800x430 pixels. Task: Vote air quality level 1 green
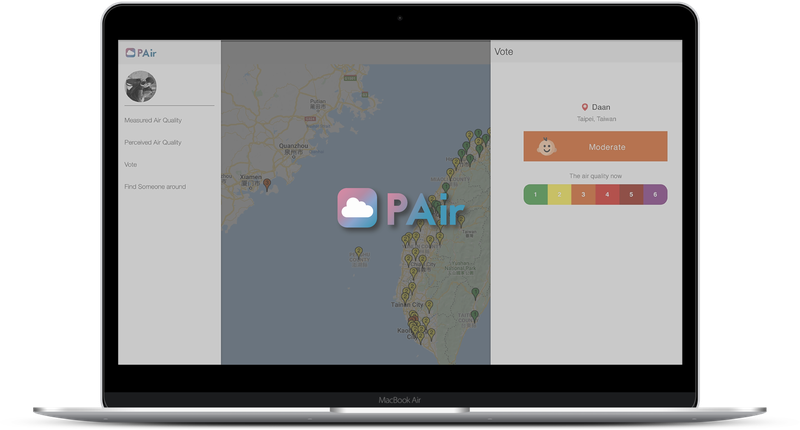pyautogui.click(x=535, y=194)
